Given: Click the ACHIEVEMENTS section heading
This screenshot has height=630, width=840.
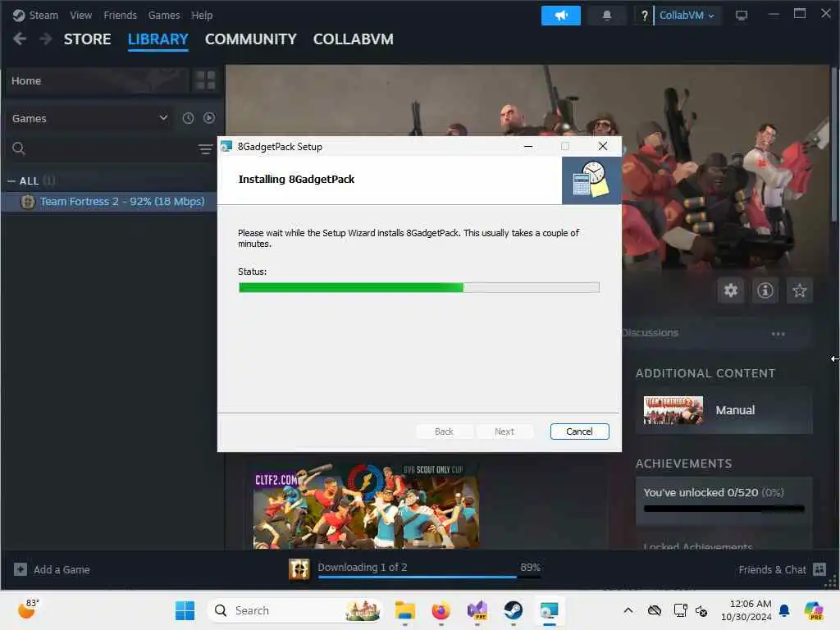Looking at the screenshot, I should (683, 463).
